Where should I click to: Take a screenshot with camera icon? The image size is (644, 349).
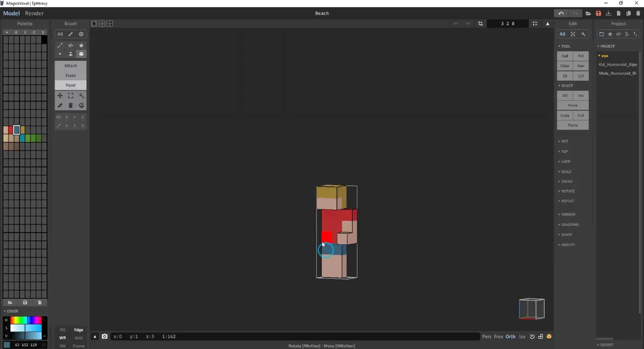(105, 336)
